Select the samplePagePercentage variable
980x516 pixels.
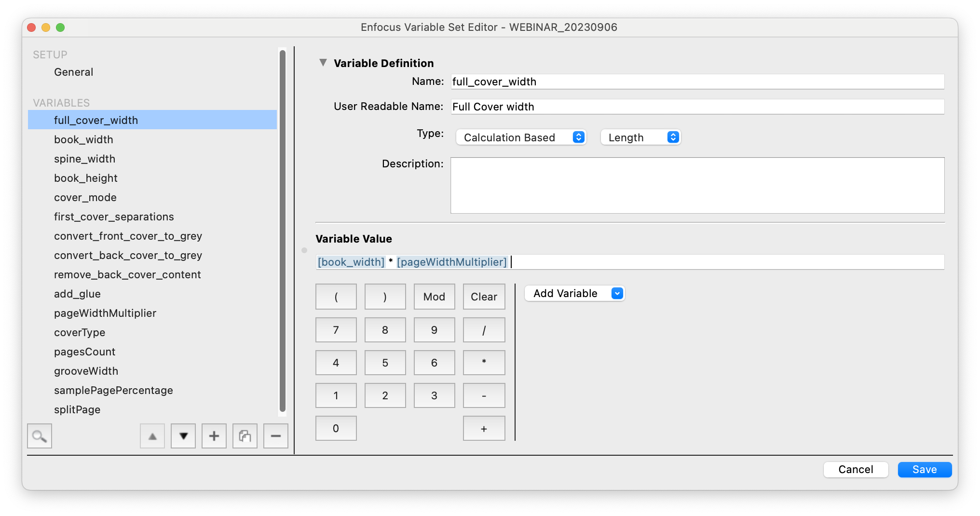152,390
